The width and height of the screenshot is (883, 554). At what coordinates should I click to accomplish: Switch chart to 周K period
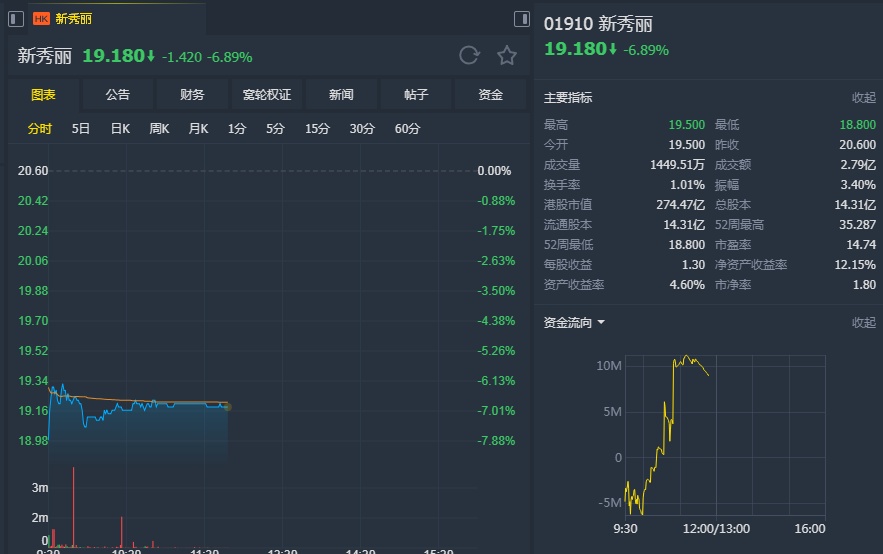[x=159, y=129]
